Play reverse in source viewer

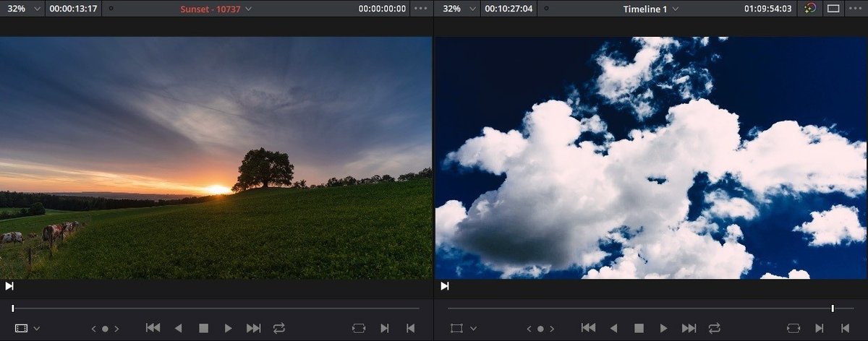[x=178, y=328]
